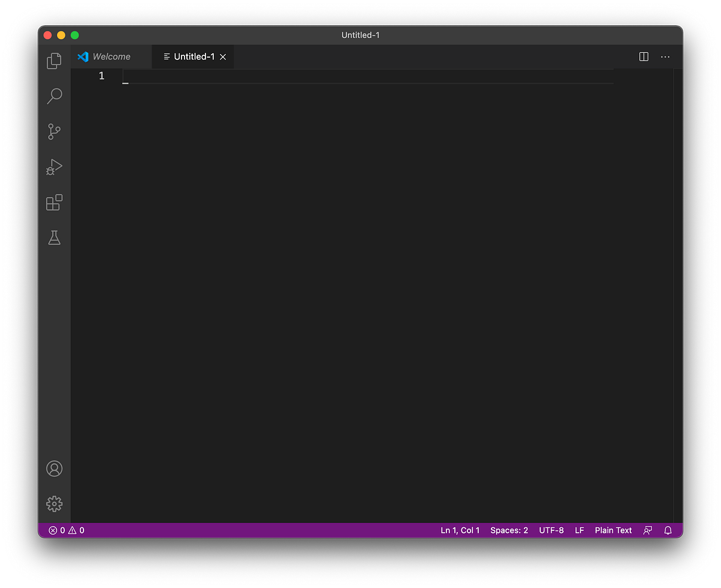This screenshot has width=721, height=588.
Task: Open the Search view
Action: 54,96
